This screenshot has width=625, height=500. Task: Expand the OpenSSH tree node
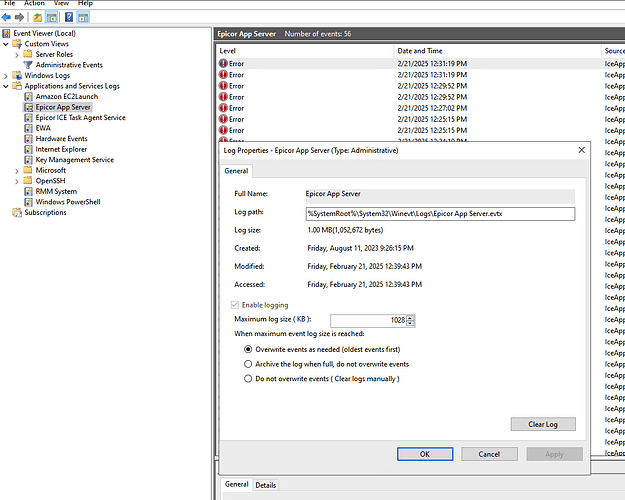[17, 182]
